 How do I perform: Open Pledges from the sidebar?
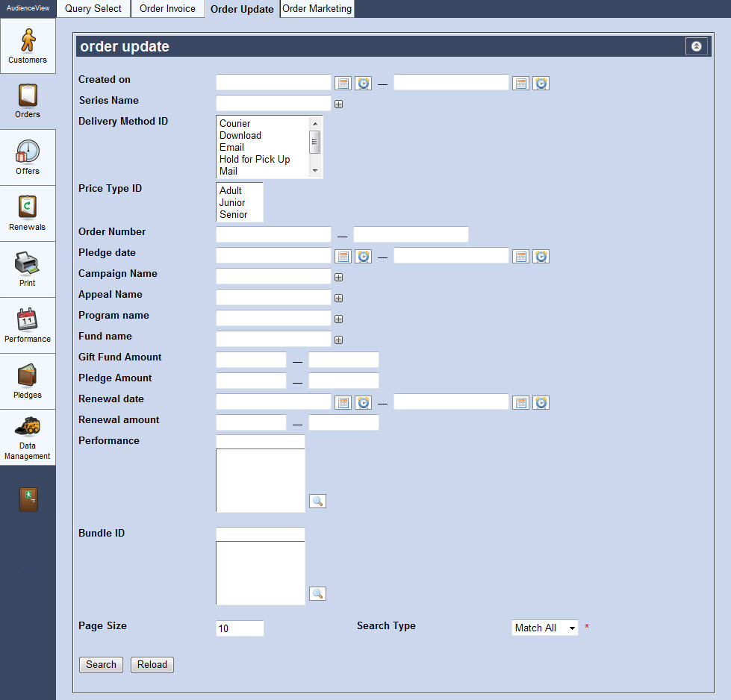pos(28,381)
